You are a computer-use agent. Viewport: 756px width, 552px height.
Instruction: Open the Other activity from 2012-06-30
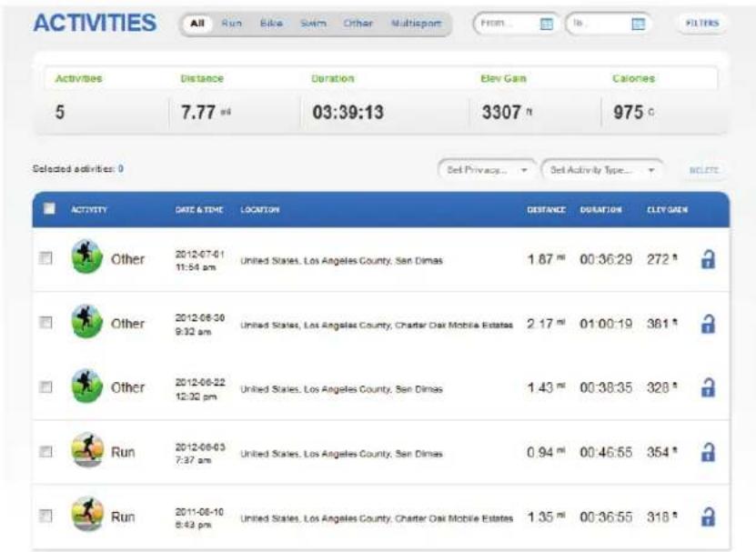click(x=127, y=324)
